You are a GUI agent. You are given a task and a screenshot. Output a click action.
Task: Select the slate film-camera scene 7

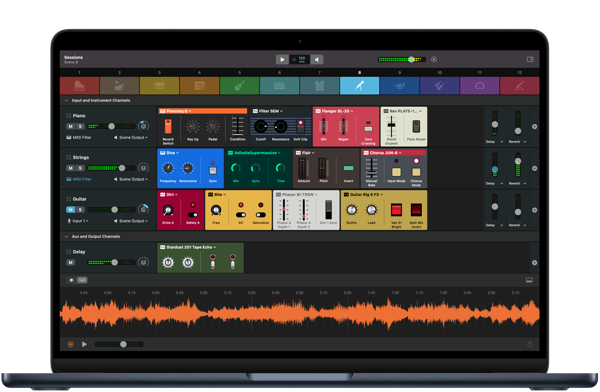pyautogui.click(x=320, y=85)
